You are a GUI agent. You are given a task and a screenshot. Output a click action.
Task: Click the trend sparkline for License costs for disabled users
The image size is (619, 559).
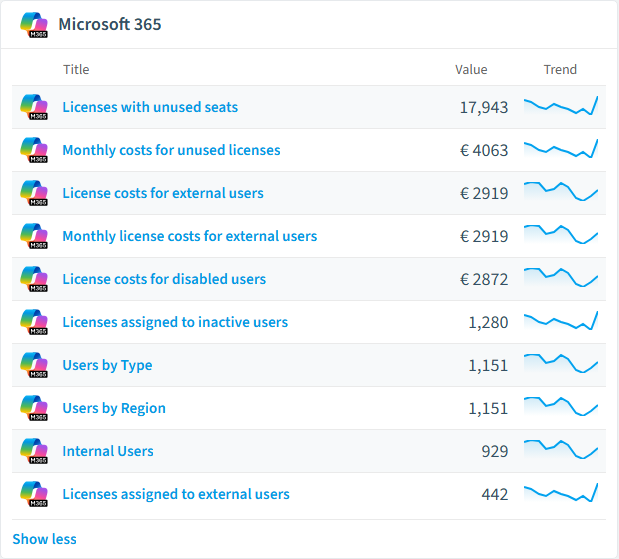561,278
